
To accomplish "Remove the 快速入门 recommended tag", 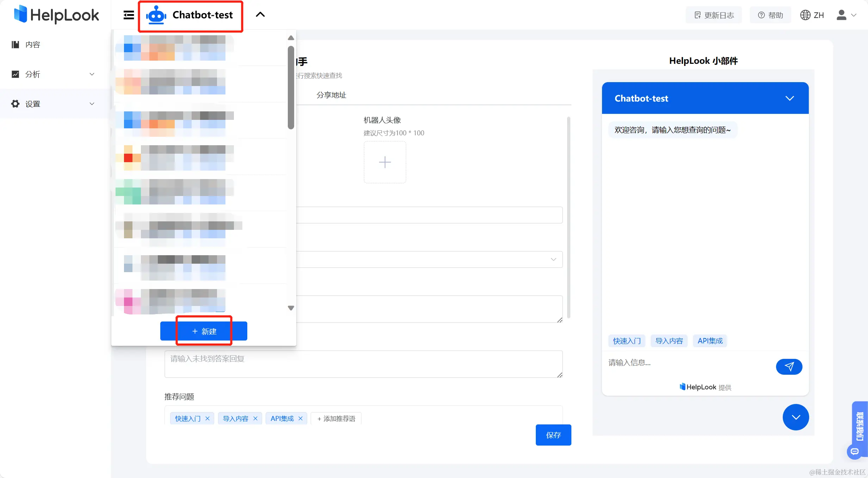I will click(x=207, y=418).
